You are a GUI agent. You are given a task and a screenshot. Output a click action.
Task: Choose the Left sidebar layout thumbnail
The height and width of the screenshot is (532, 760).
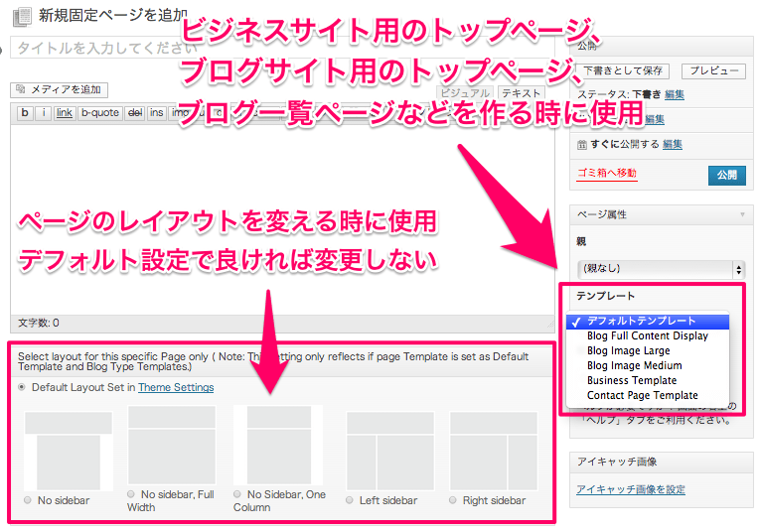point(390,452)
